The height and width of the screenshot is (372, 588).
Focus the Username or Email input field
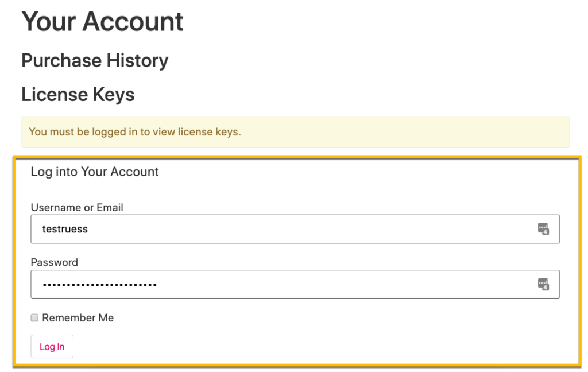pyautogui.click(x=295, y=229)
